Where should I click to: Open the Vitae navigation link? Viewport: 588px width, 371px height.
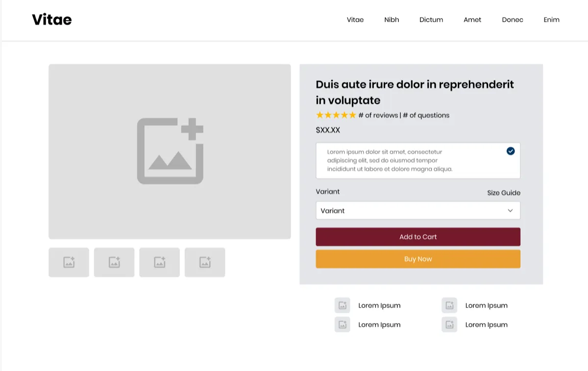click(x=355, y=20)
